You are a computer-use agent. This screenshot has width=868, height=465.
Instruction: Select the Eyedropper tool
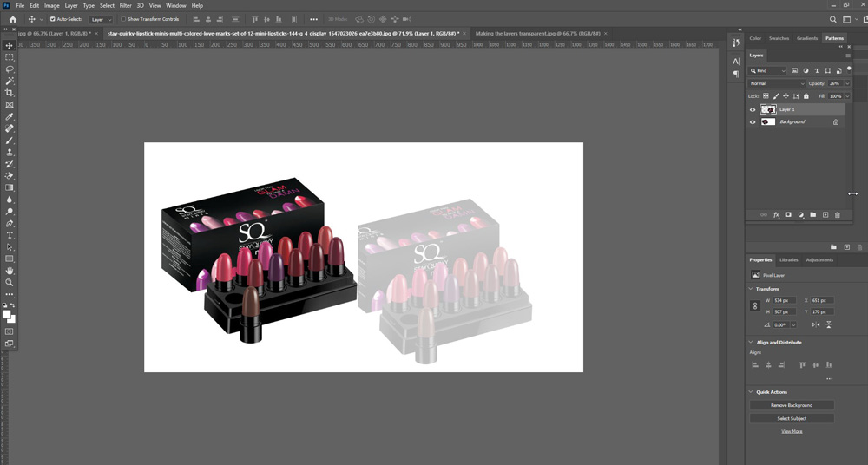click(x=10, y=116)
